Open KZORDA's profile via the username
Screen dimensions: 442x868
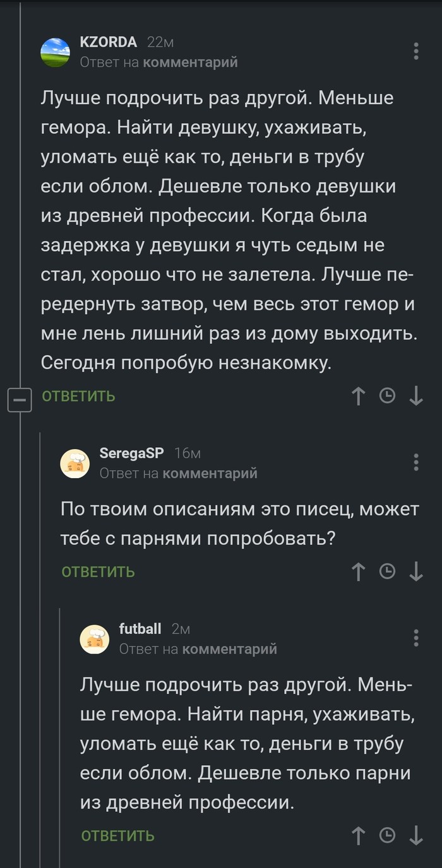109,44
